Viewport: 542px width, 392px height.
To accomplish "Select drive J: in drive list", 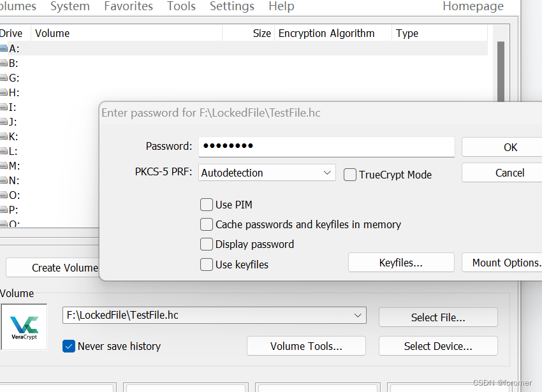I will click(x=13, y=122).
